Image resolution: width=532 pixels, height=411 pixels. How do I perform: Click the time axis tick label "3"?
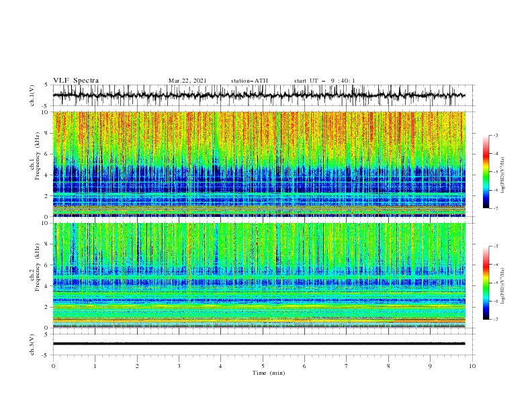[179, 366]
